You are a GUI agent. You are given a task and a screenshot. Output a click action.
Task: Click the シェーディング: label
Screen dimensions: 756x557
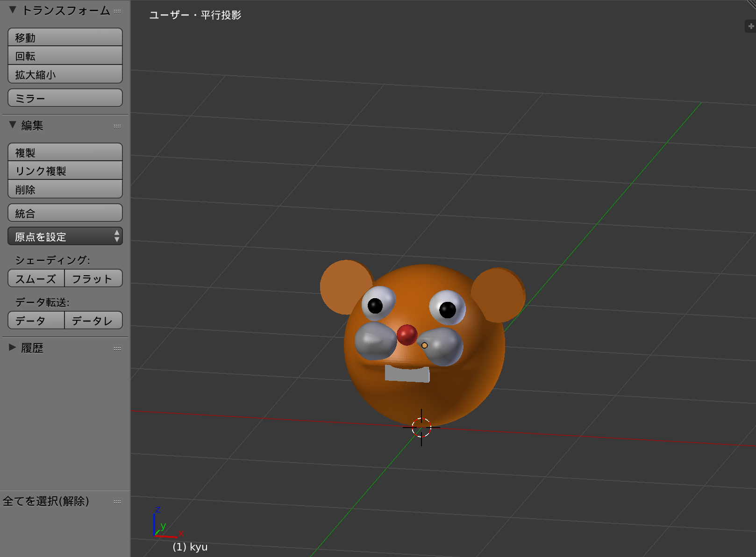(52, 260)
